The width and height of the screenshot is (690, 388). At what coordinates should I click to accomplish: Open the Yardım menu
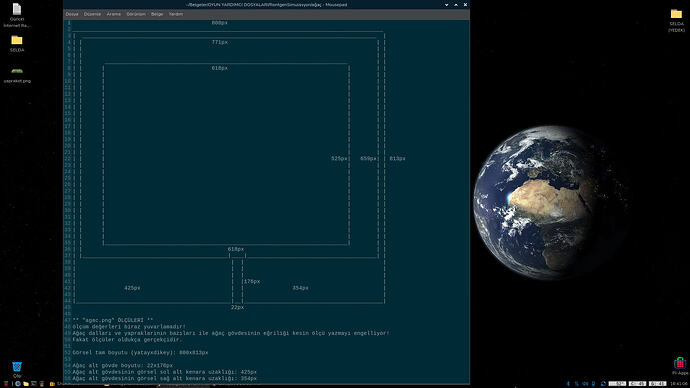tap(176, 14)
